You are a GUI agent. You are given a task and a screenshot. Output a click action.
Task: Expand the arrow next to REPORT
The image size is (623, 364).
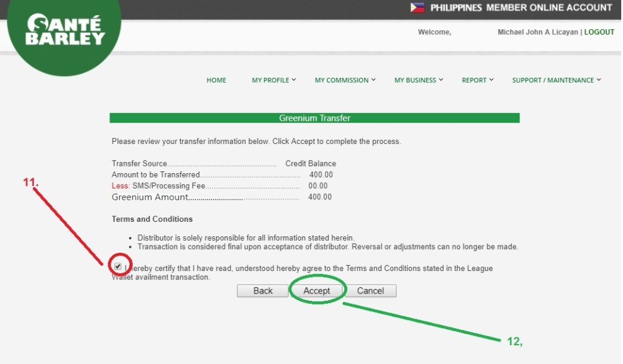click(491, 80)
